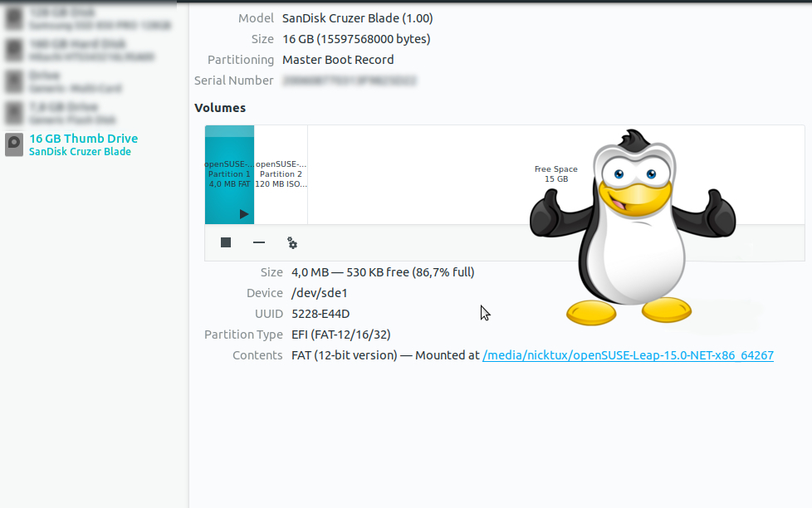Click the EFI (FAT-12/16/32) partition type text
The image size is (812, 508).
tap(340, 335)
